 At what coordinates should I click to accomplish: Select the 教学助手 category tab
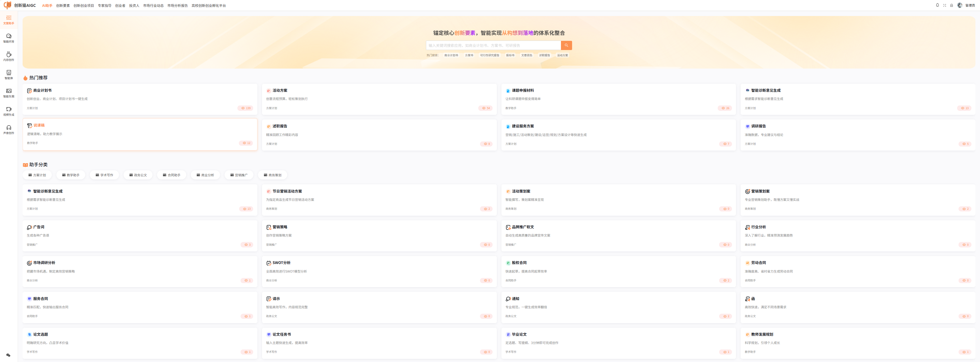(71, 175)
